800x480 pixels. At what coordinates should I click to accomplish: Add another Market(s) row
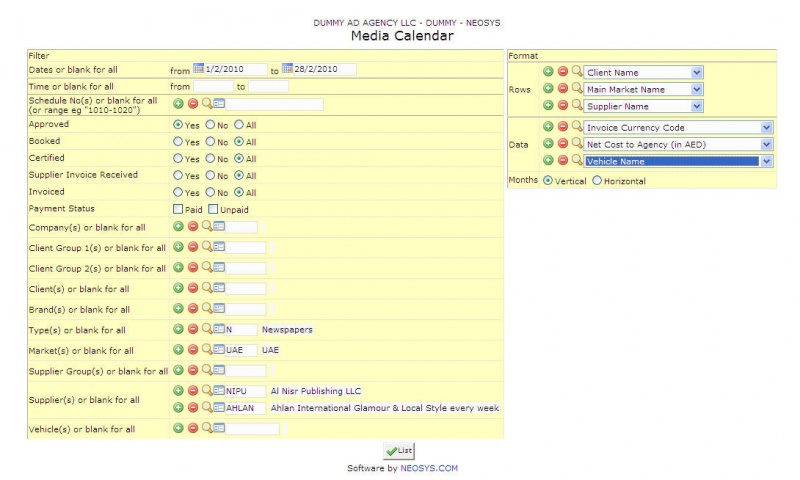point(178,349)
